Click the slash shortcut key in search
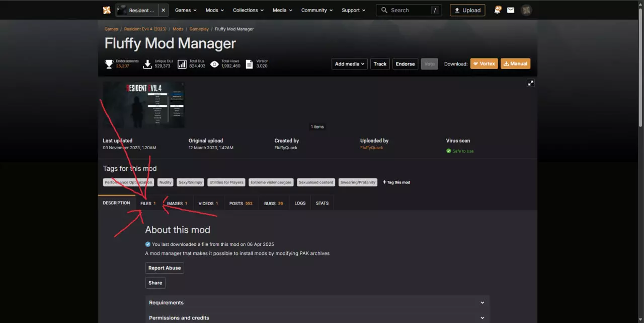 click(x=435, y=10)
